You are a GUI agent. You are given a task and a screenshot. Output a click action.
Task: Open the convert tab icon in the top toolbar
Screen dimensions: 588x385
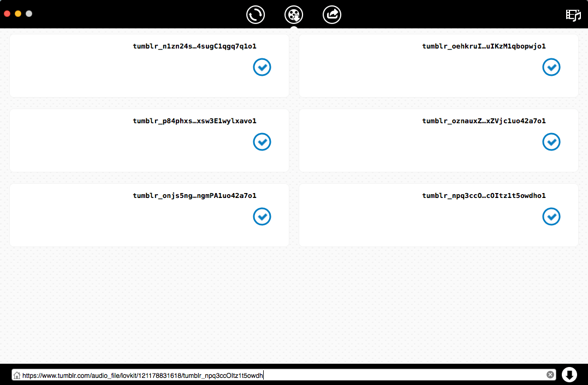point(256,15)
